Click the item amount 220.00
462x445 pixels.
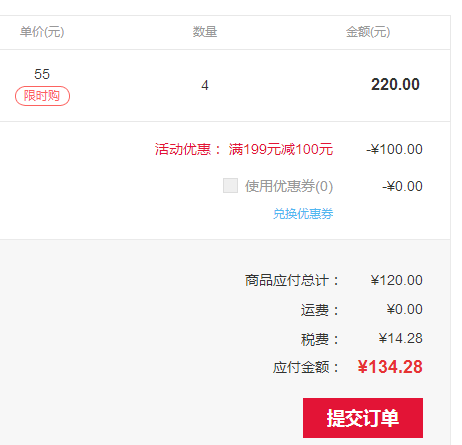pyautogui.click(x=395, y=84)
